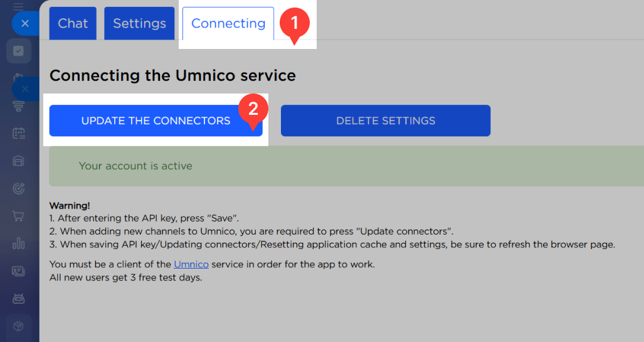
Task: Close the second panel with lower X button
Action: 25,88
